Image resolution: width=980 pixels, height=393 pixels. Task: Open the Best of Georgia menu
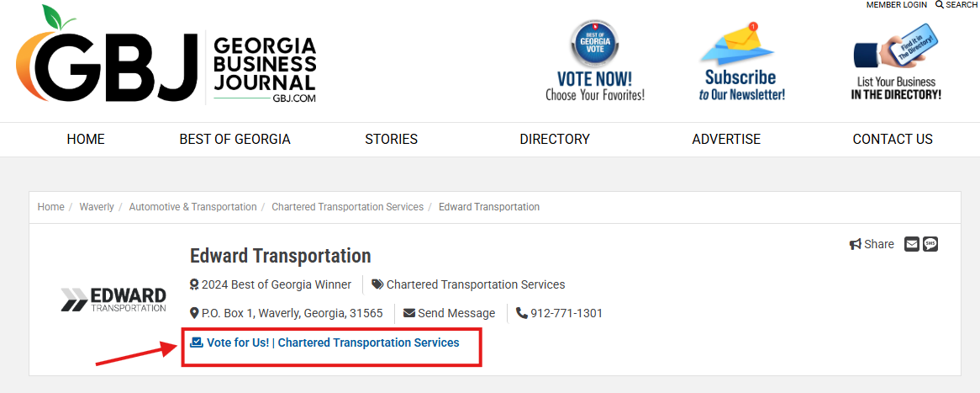234,140
